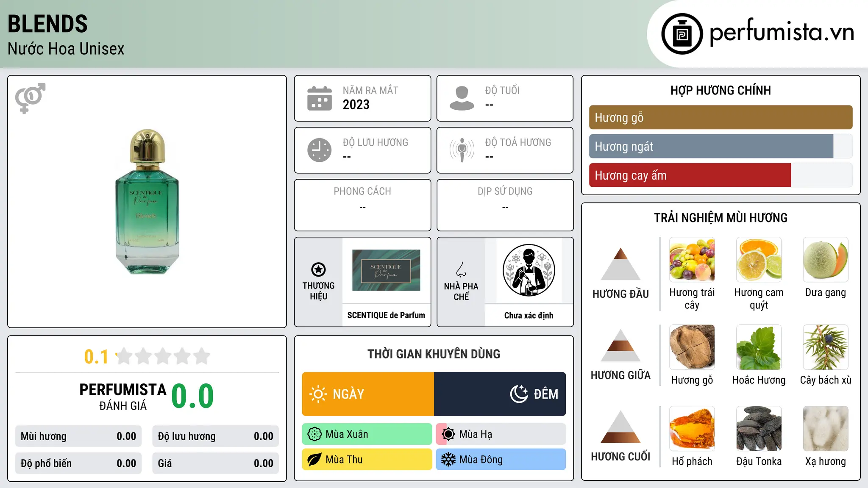Click the calendar icon for launch year

(x=319, y=98)
